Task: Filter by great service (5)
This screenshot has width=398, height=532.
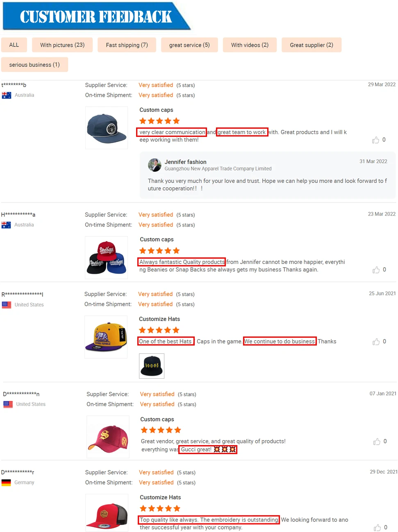Action: click(x=189, y=45)
